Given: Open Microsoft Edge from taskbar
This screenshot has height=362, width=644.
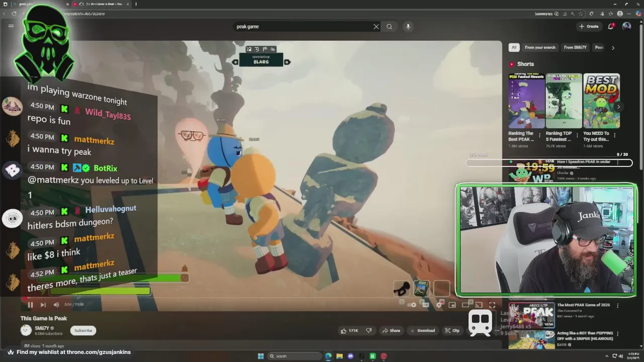Looking at the screenshot, I should [x=328, y=356].
